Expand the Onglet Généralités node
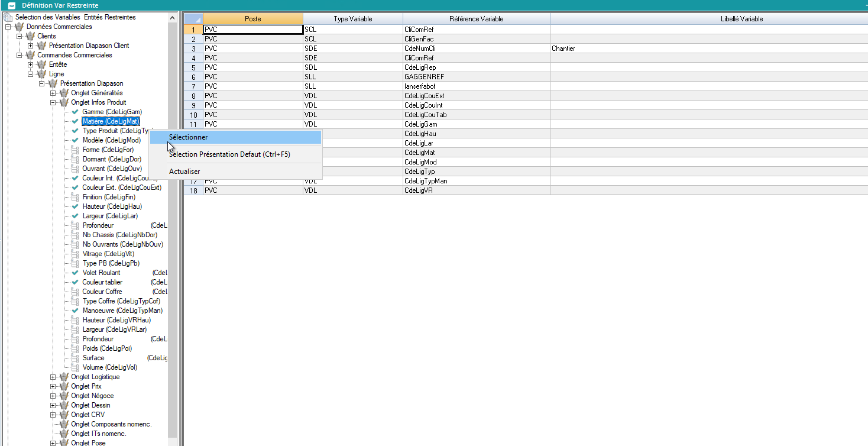The height and width of the screenshot is (446, 868). point(53,93)
